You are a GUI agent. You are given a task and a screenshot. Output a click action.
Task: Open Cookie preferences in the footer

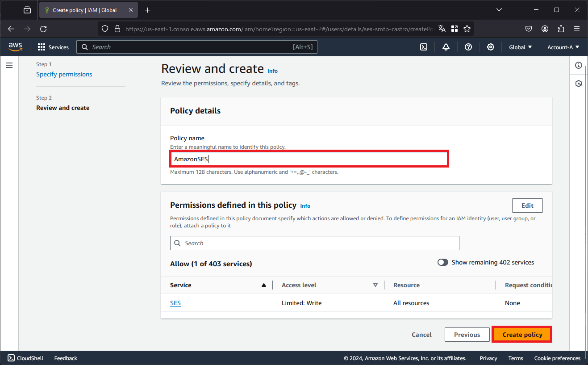click(557, 358)
